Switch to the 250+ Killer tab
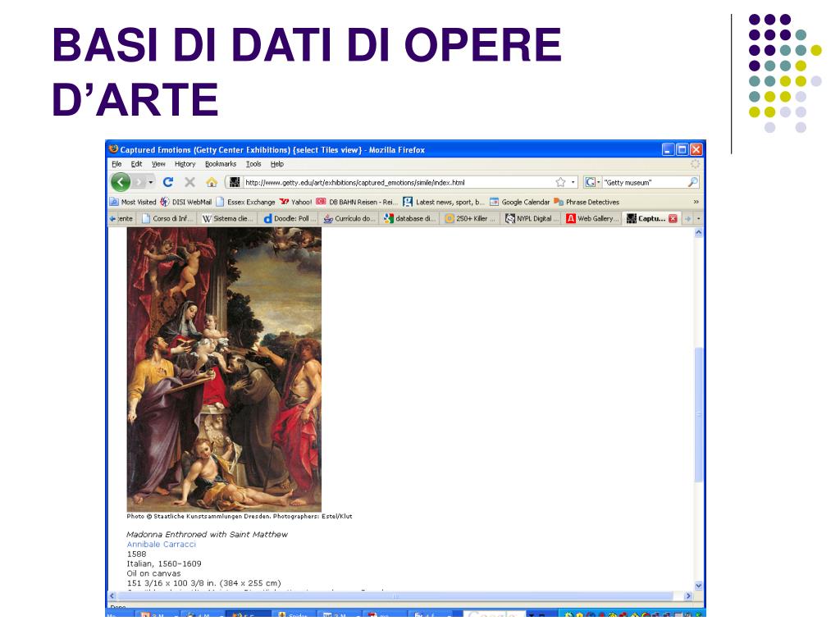840x630 pixels. point(471,218)
